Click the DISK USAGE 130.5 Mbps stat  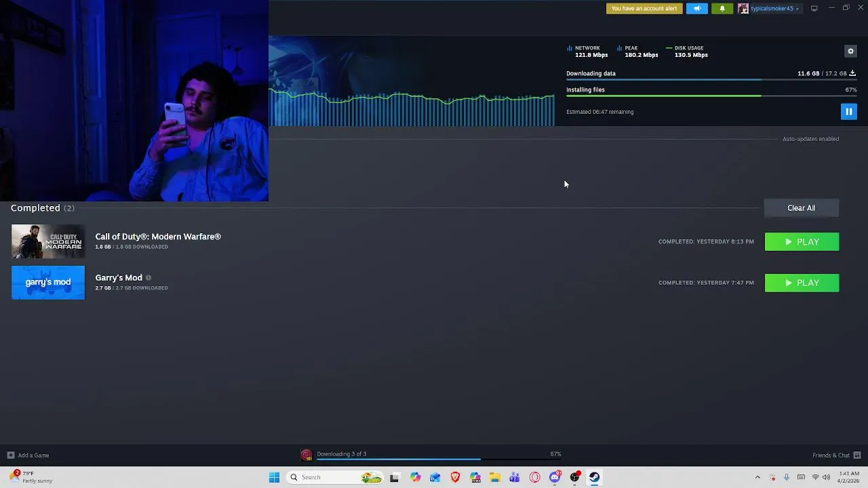(x=687, y=52)
